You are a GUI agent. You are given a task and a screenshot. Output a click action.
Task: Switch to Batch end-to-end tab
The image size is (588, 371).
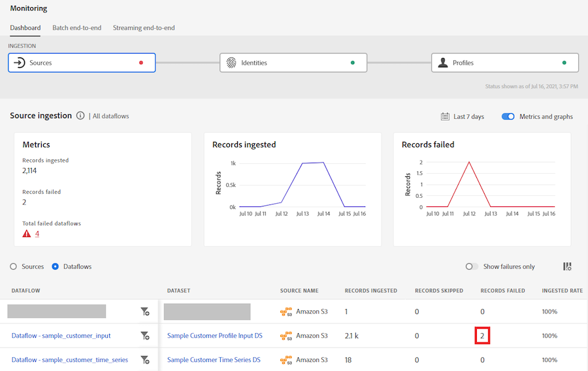[77, 27]
